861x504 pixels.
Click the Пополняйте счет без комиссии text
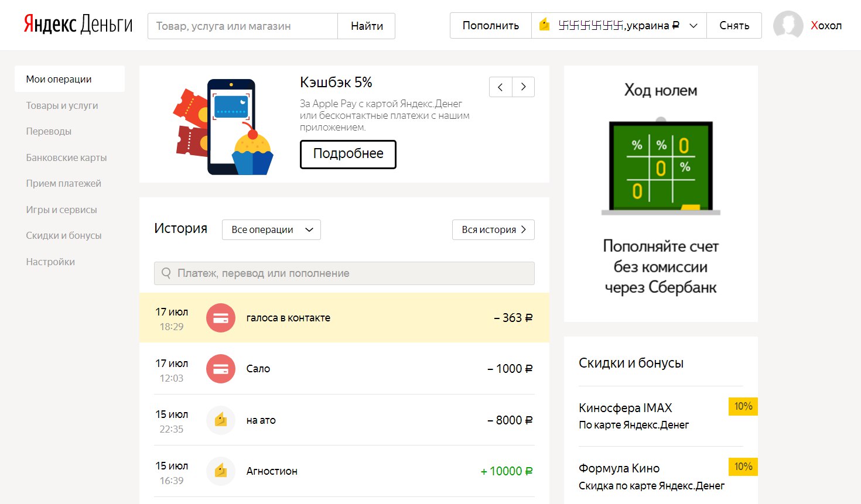coord(661,267)
